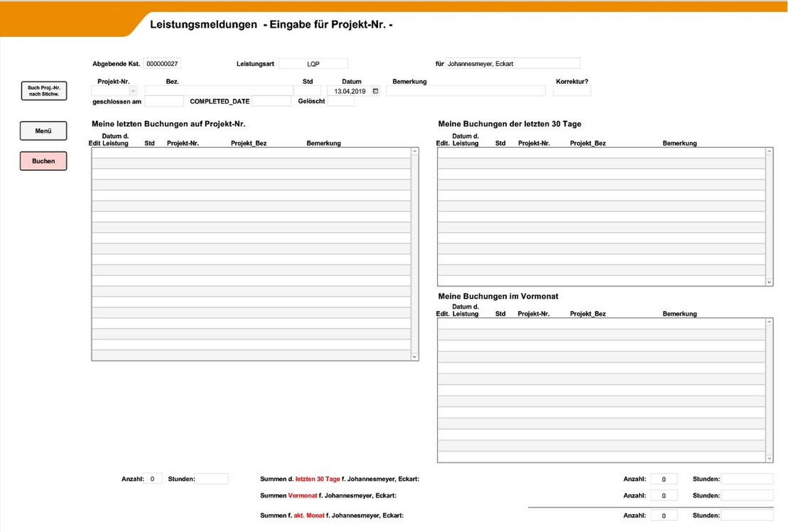The width and height of the screenshot is (798, 532).
Task: Click 'Meine letzten Buchungen auf Projekt-Nr.' heading
Action: click(x=168, y=124)
